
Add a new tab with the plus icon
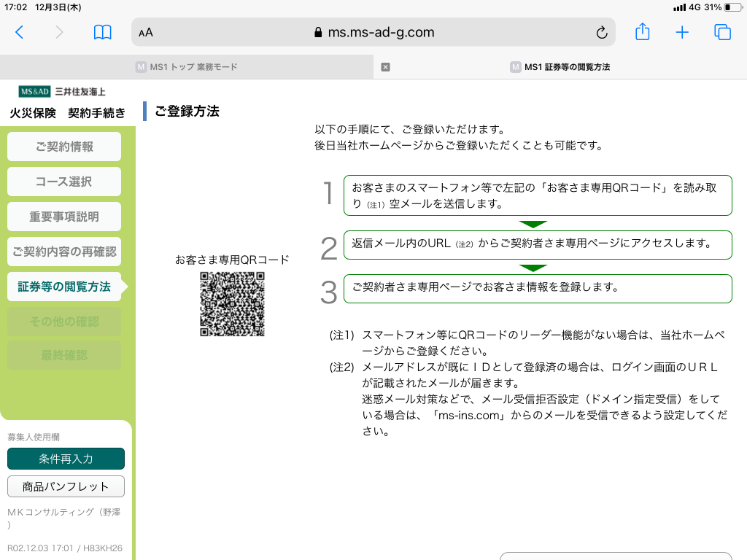(x=682, y=32)
